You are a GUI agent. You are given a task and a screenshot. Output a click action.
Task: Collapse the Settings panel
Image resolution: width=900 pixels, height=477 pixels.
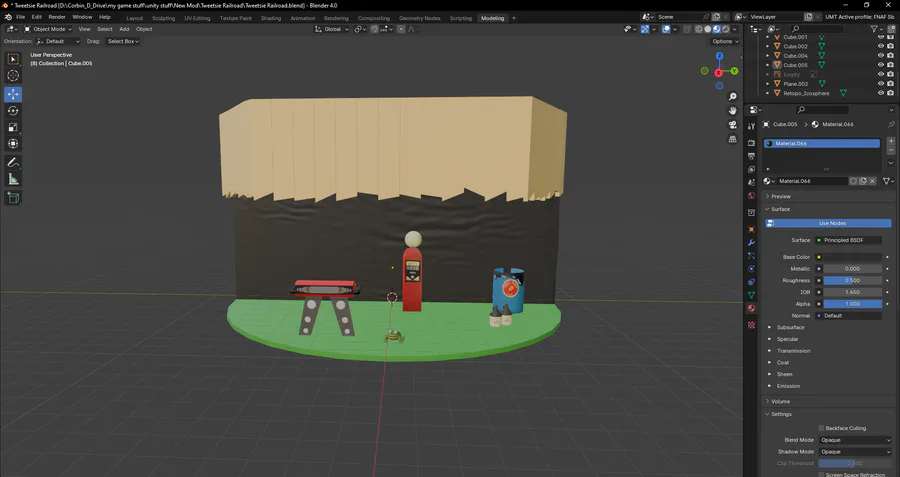click(781, 414)
